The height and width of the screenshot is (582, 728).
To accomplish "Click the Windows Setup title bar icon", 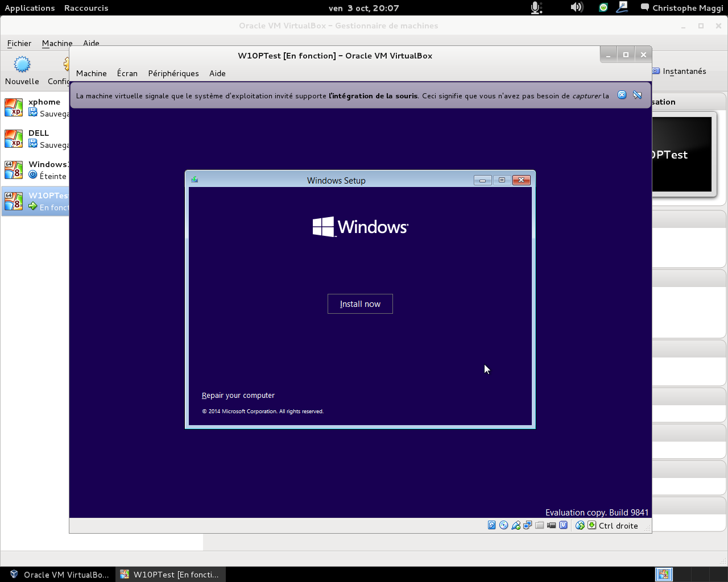I will tap(195, 180).
